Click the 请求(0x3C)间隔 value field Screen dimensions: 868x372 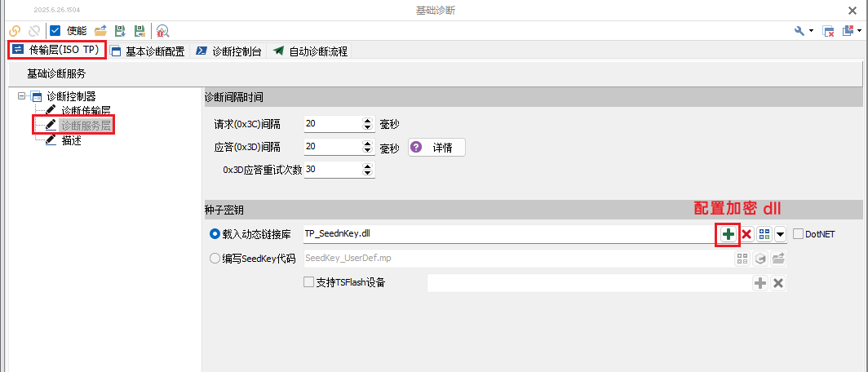coord(331,124)
